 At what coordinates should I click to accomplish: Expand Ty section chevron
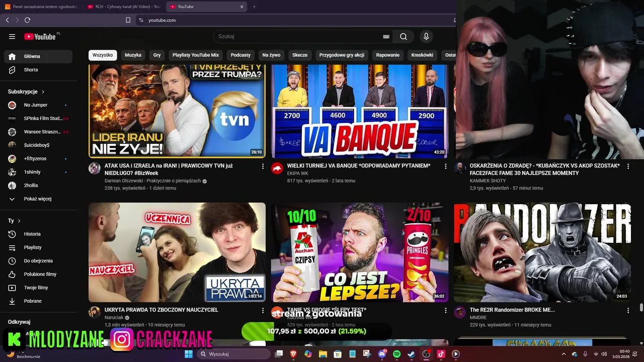(19, 221)
